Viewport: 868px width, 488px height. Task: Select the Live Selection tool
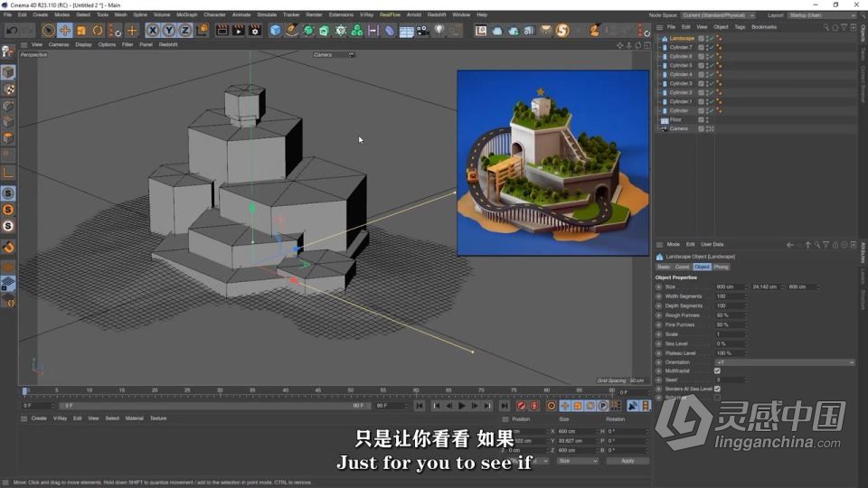(x=48, y=31)
